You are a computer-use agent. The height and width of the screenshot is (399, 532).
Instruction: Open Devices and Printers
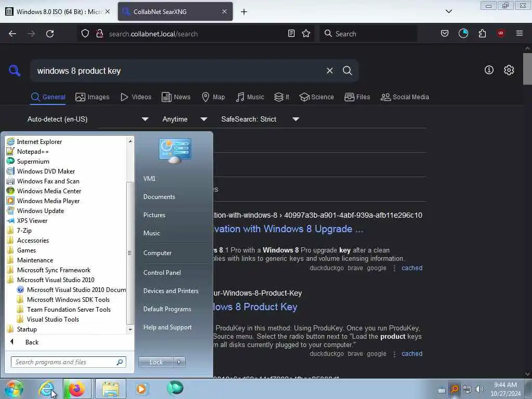(170, 291)
